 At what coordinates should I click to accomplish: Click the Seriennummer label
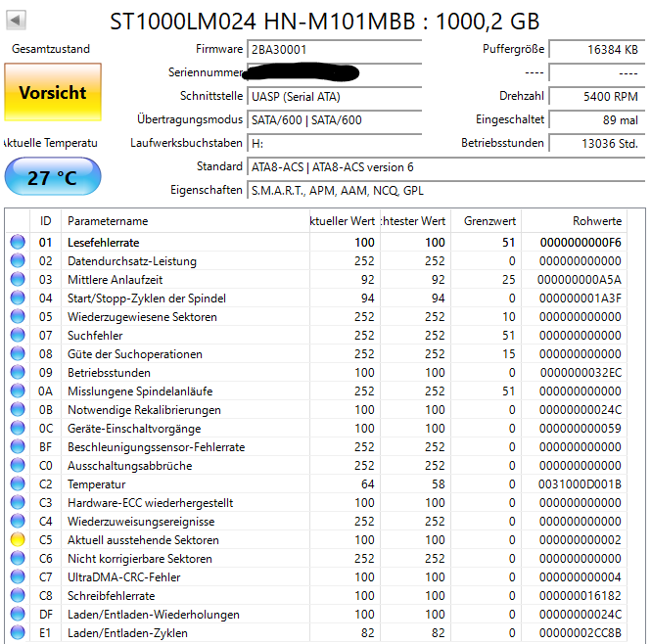click(206, 72)
